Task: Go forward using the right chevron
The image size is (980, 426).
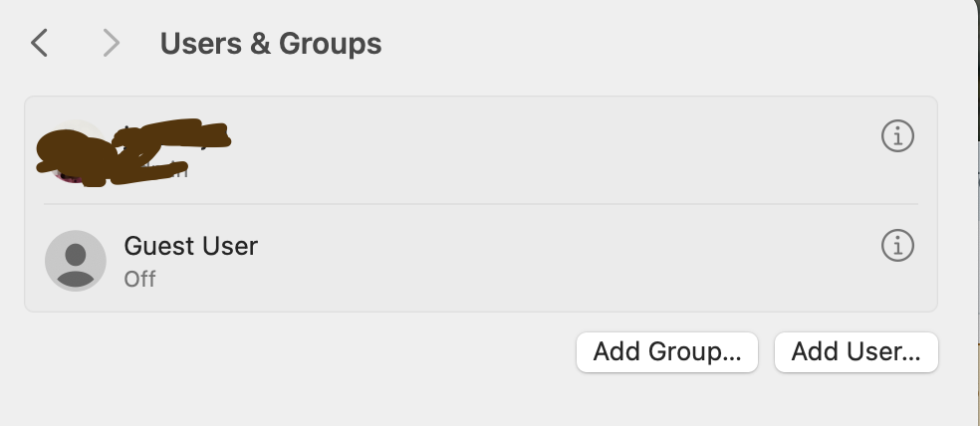Action: coord(111,44)
